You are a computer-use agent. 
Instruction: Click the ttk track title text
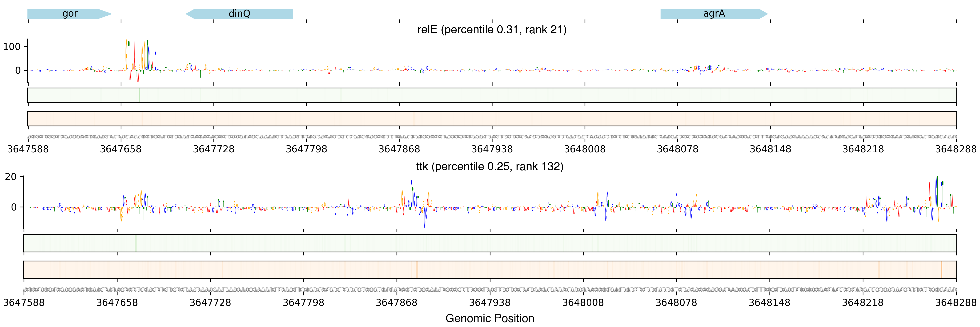pos(490,166)
